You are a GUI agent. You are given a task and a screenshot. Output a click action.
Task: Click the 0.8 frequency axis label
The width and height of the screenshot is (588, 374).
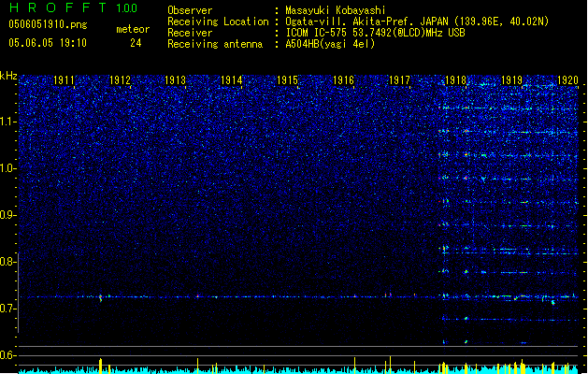[8, 262]
